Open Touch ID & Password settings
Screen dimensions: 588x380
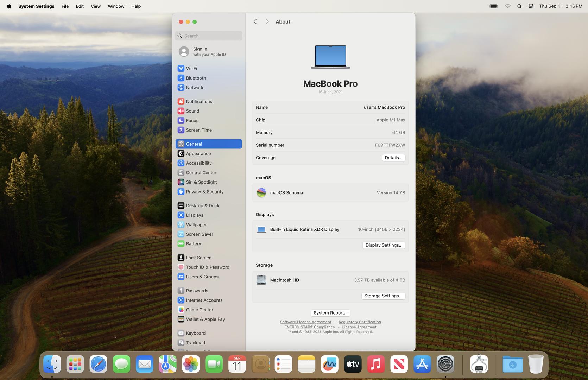[x=208, y=267]
